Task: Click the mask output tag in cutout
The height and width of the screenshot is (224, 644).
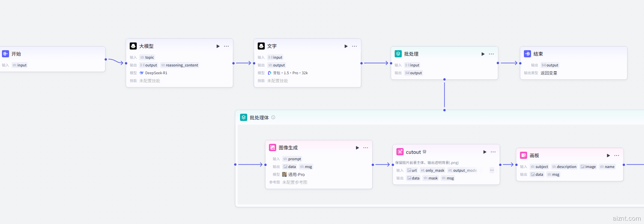Action: (431, 178)
